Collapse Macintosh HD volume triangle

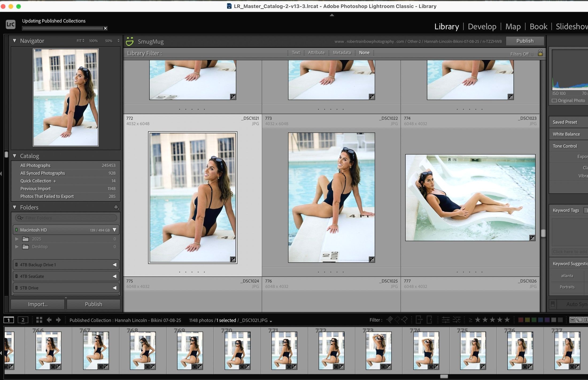[114, 230]
